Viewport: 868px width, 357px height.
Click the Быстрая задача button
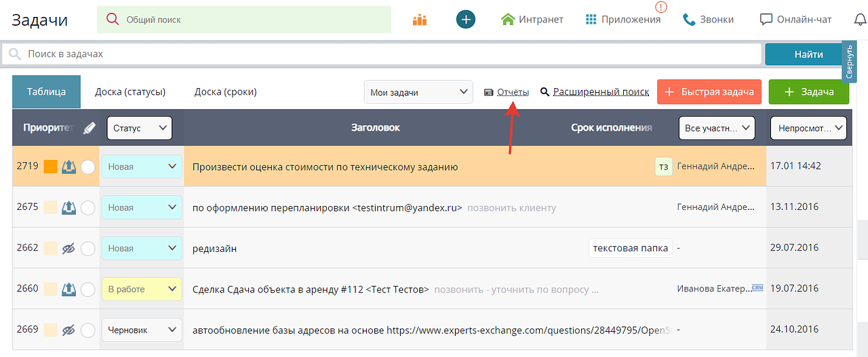(x=709, y=92)
